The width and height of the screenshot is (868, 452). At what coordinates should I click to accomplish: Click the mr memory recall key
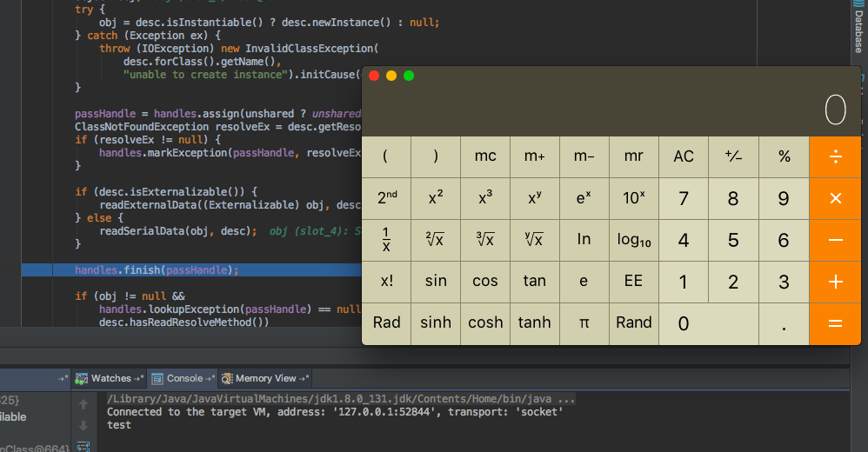pyautogui.click(x=634, y=156)
